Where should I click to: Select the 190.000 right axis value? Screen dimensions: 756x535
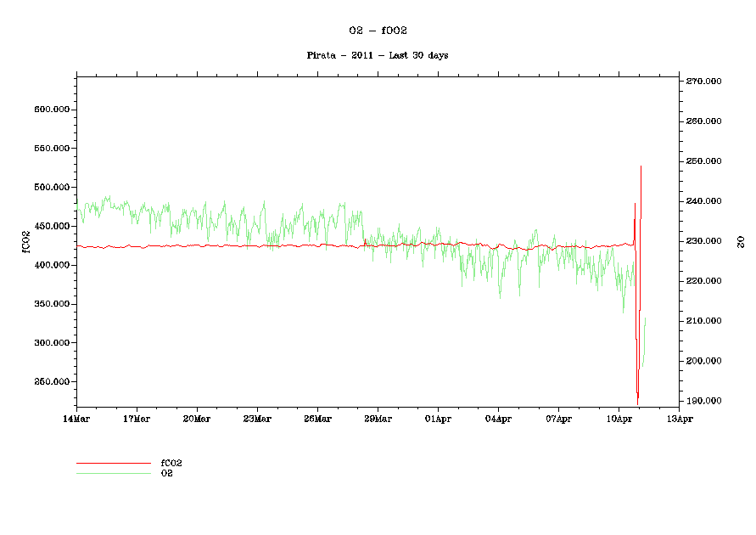(703, 401)
